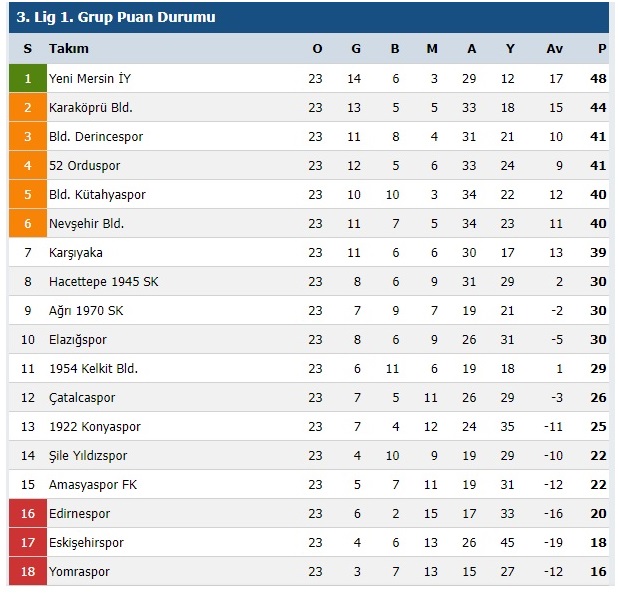Open the 52 Orduspor team page
The image size is (618, 598).
coord(84,165)
